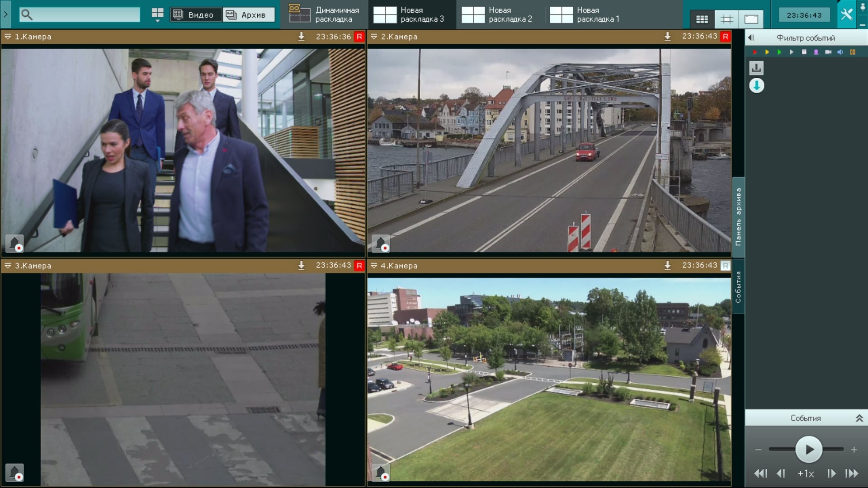Expand the События section double chevron

click(x=859, y=418)
